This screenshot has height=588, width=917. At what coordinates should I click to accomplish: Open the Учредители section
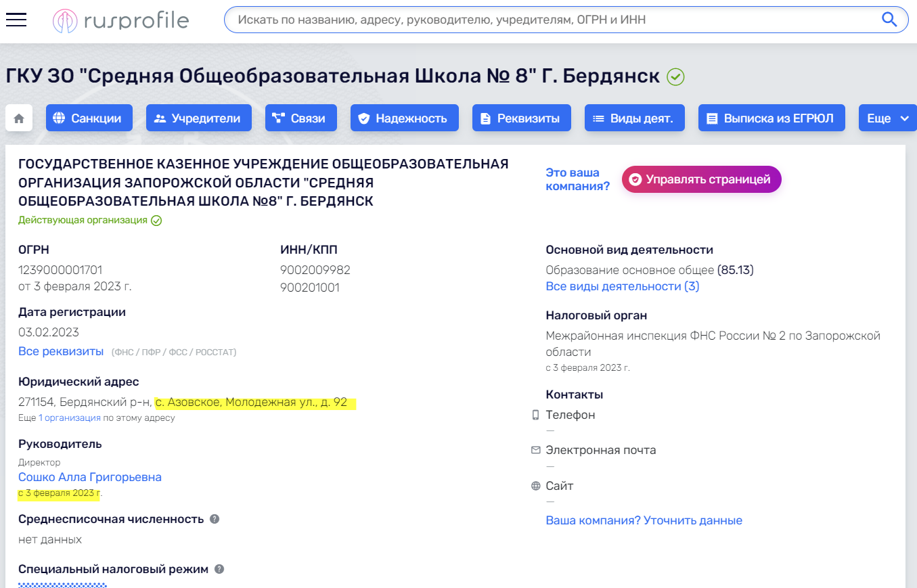198,117
